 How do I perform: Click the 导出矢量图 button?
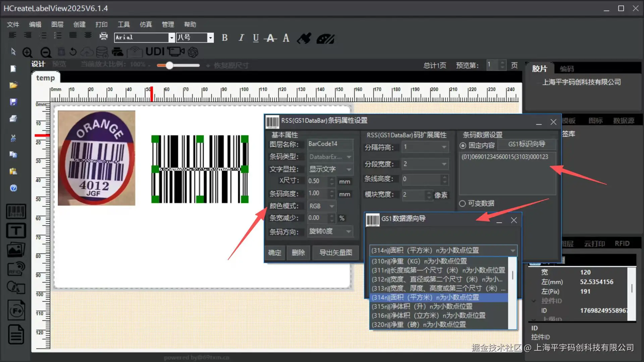[335, 253]
